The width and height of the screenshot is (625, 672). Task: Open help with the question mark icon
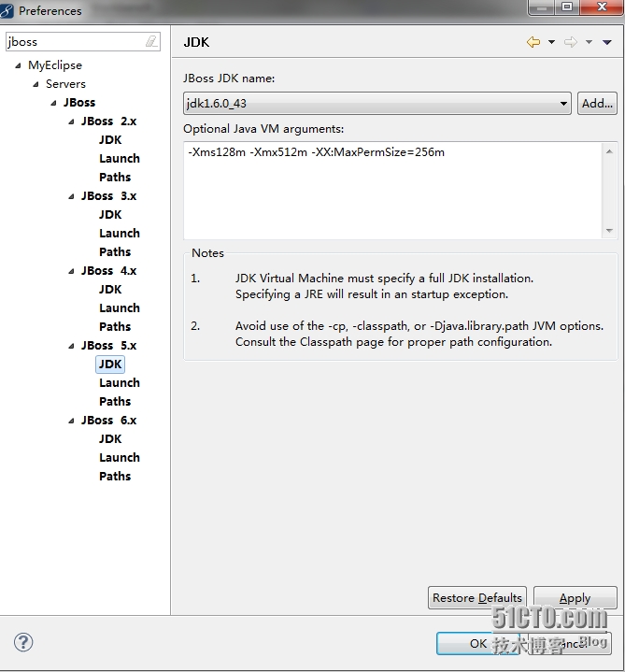(23, 642)
